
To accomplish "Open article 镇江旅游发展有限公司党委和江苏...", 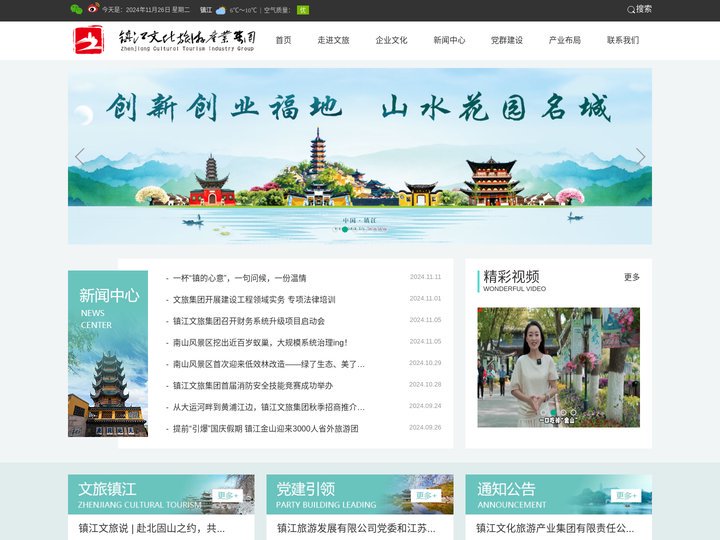I will (356, 528).
